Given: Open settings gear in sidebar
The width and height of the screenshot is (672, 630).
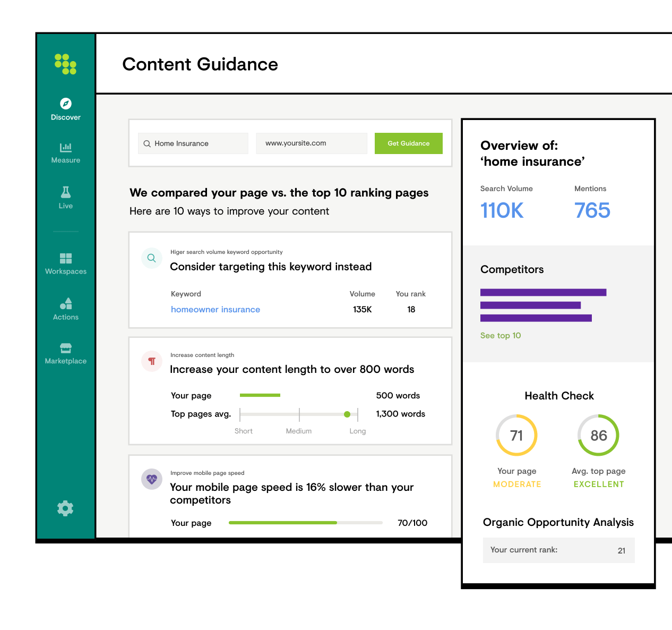Looking at the screenshot, I should click(65, 508).
